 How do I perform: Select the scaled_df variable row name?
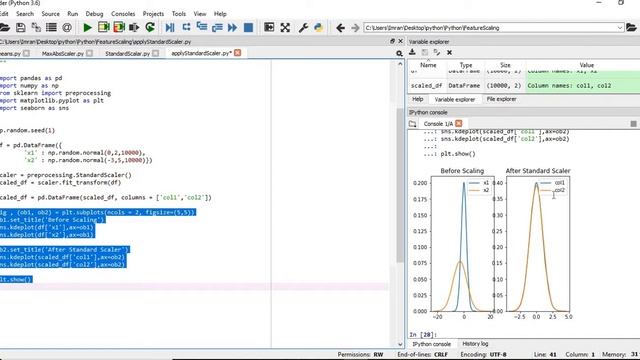[427, 86]
